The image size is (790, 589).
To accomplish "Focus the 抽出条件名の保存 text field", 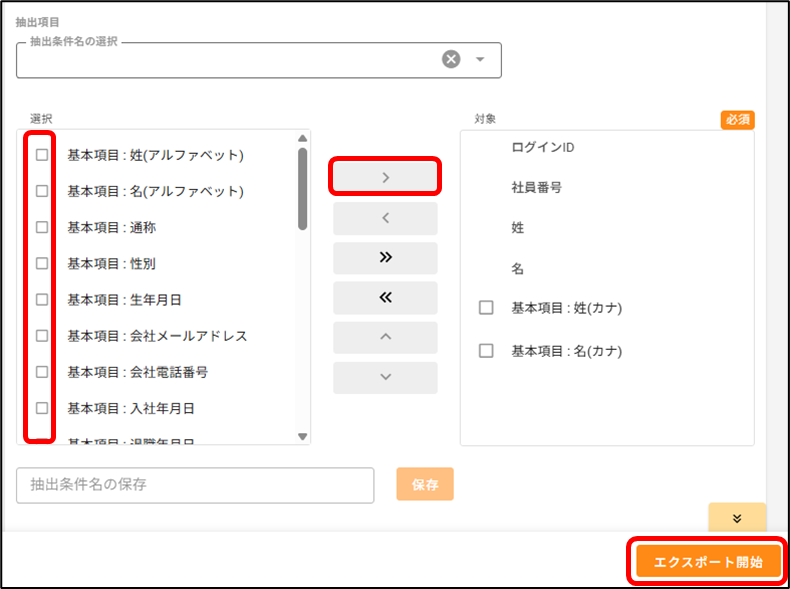I will [195, 485].
